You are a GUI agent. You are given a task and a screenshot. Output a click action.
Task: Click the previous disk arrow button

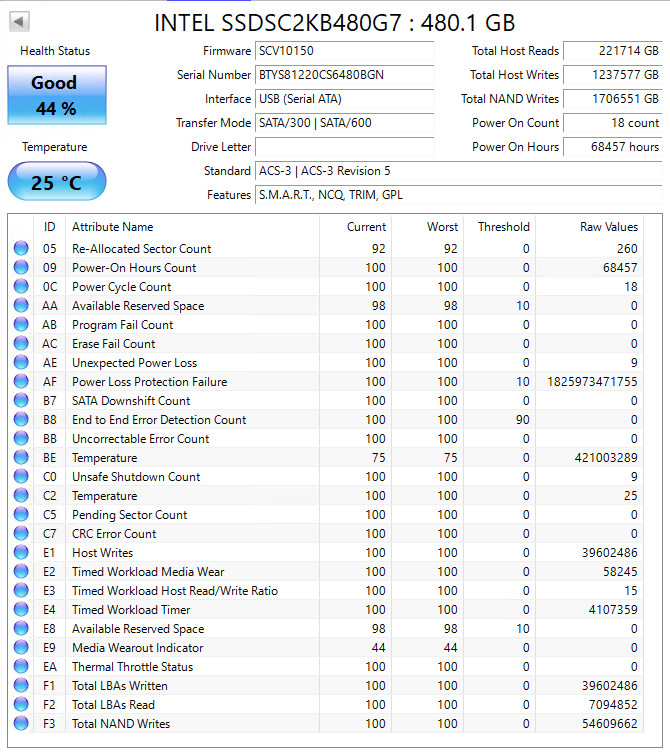point(19,21)
